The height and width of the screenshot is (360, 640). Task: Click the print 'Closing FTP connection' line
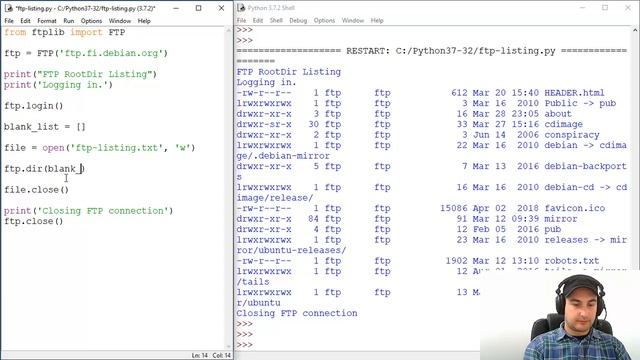pos(89,211)
